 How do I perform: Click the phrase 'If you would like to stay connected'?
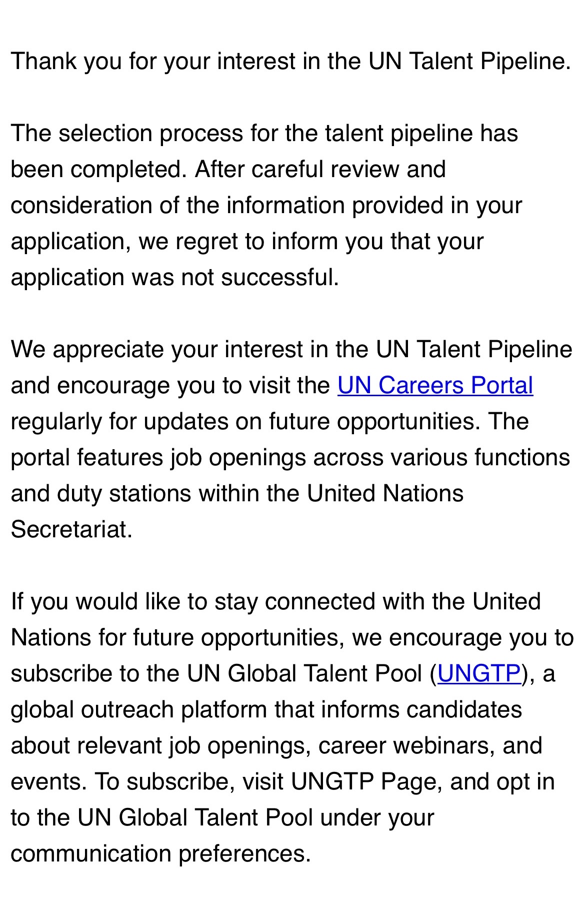192,601
